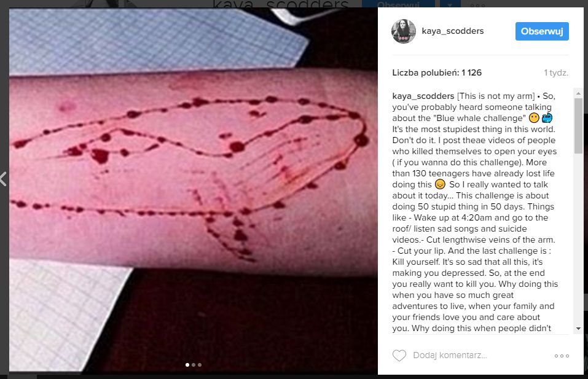
Task: Click the caption scrollbar down arrow
Action: click(578, 329)
